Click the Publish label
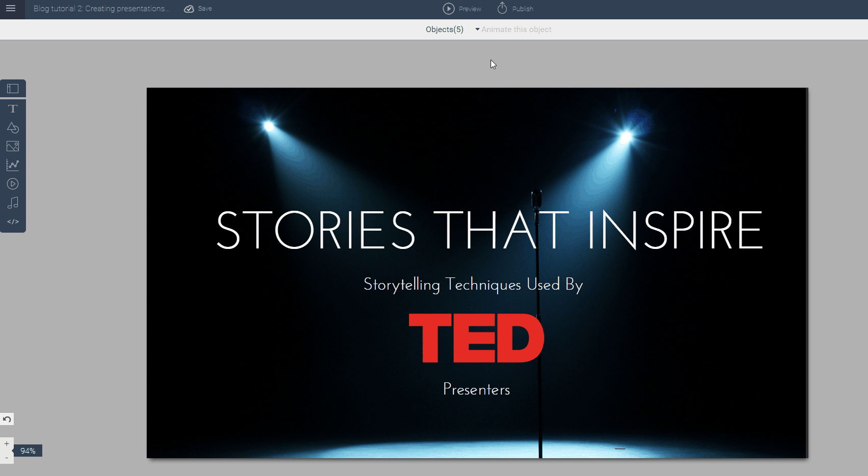The image size is (868, 476). click(x=523, y=9)
